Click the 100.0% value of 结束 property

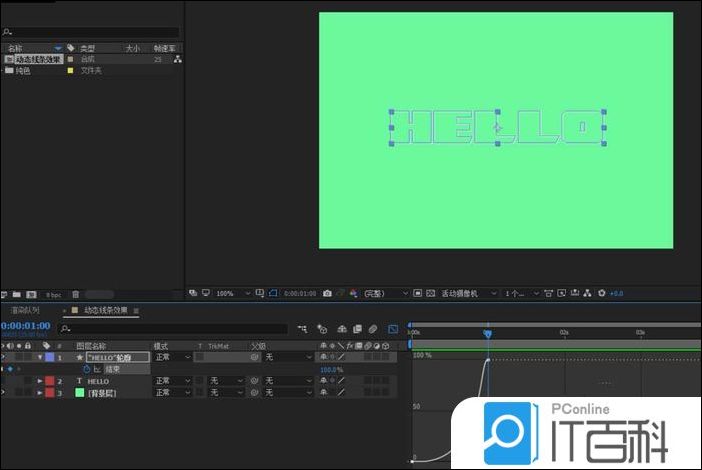pyautogui.click(x=331, y=370)
